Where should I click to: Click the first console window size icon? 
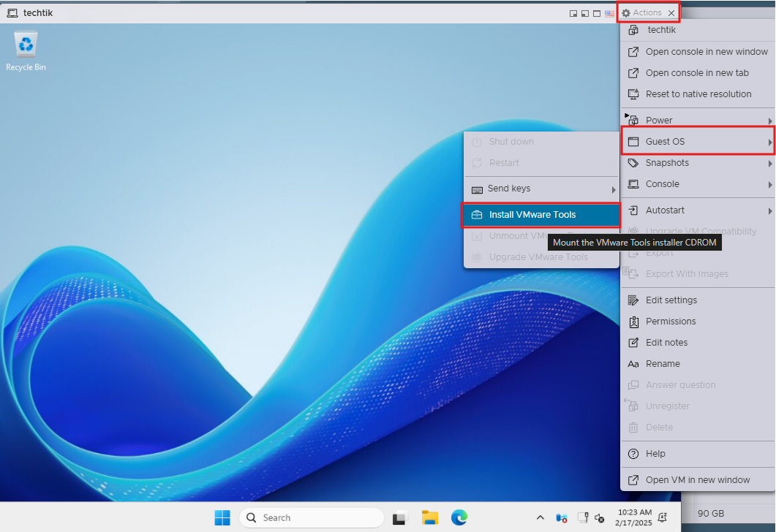[x=573, y=13]
